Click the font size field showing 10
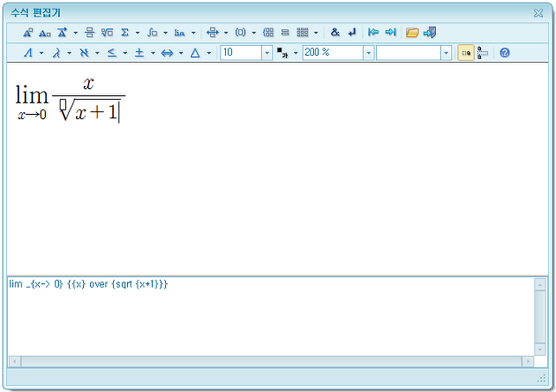 tap(242, 53)
